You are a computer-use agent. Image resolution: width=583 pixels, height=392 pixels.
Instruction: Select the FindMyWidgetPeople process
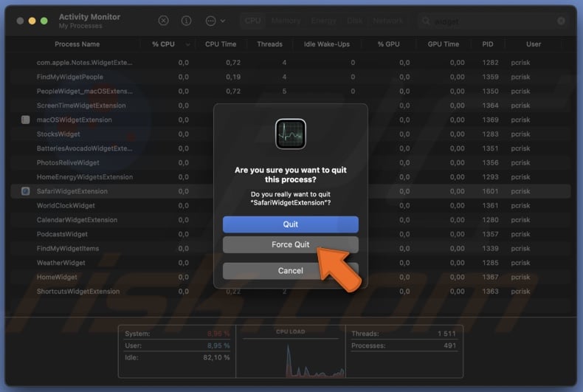click(290, 77)
